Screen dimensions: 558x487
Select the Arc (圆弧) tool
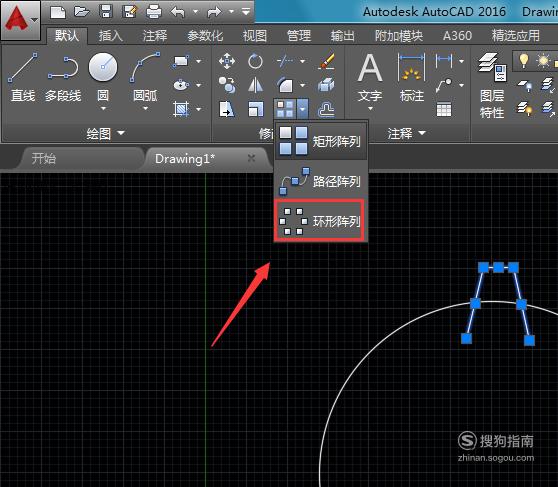tap(145, 77)
